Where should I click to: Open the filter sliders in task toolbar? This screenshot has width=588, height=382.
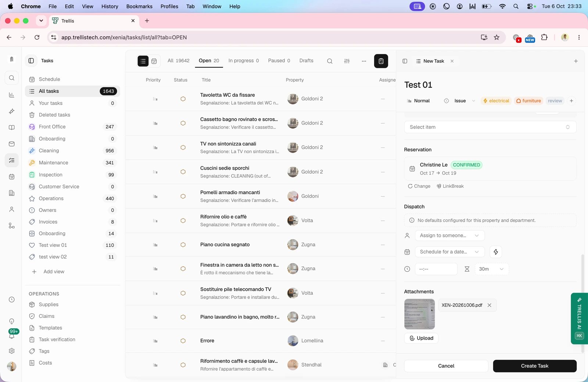click(x=347, y=61)
